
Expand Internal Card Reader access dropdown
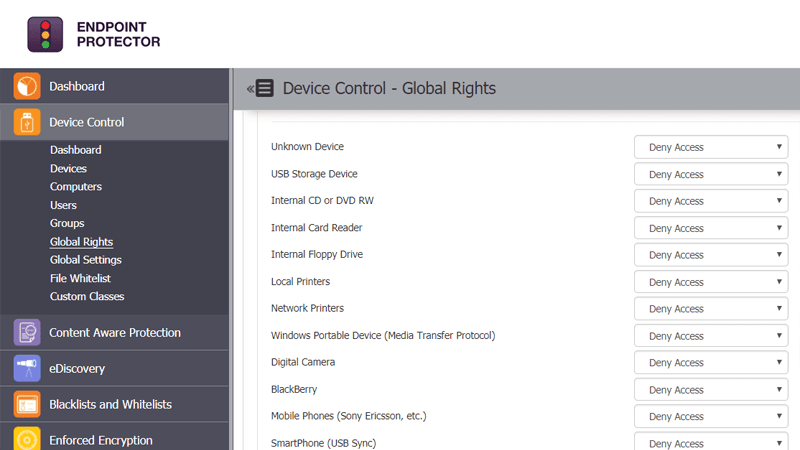(x=711, y=228)
